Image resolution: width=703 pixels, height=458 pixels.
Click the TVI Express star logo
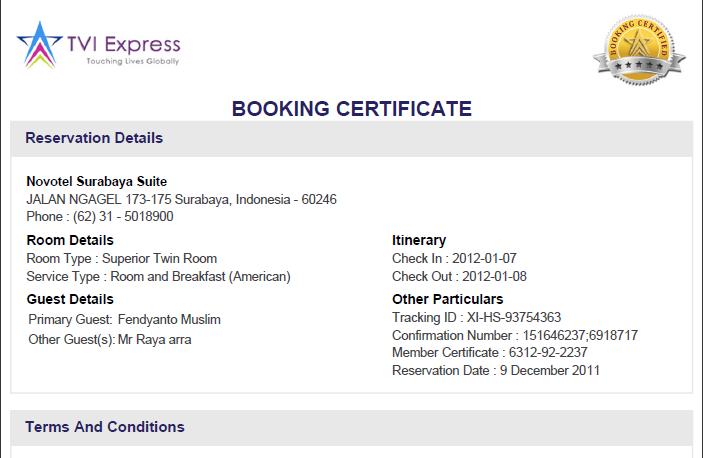click(x=39, y=48)
